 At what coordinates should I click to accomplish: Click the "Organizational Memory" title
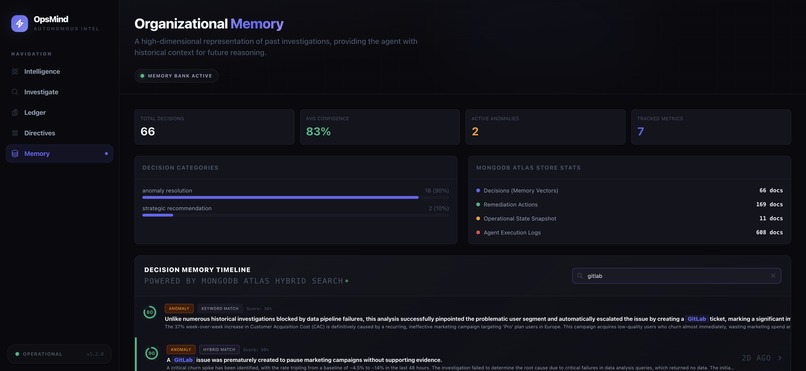pos(209,24)
